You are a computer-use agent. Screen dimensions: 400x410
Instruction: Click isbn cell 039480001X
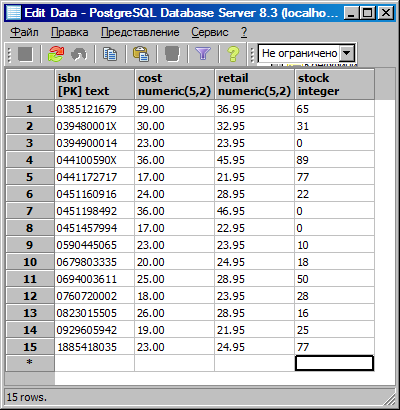pos(94,126)
